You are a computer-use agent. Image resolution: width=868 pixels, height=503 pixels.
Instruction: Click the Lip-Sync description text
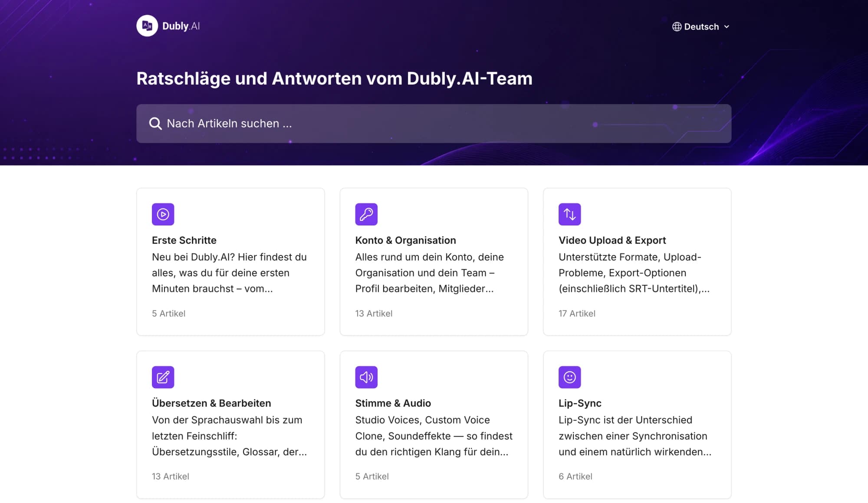pos(635,436)
